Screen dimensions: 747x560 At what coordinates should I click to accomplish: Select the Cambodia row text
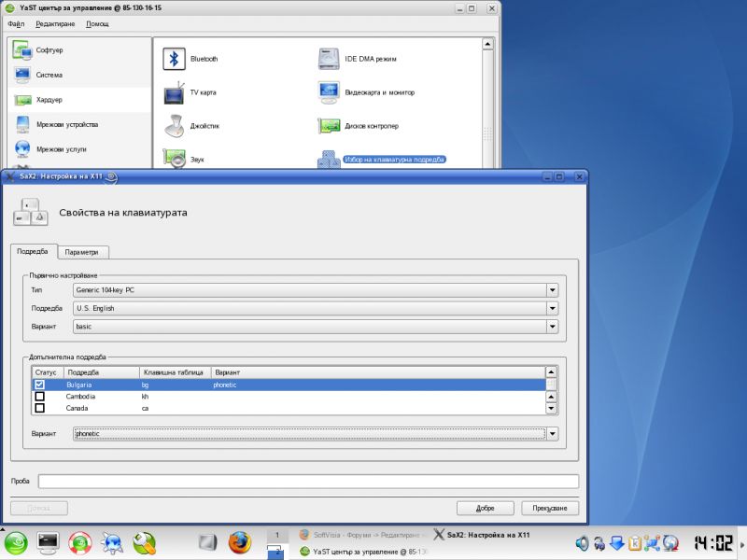point(80,396)
